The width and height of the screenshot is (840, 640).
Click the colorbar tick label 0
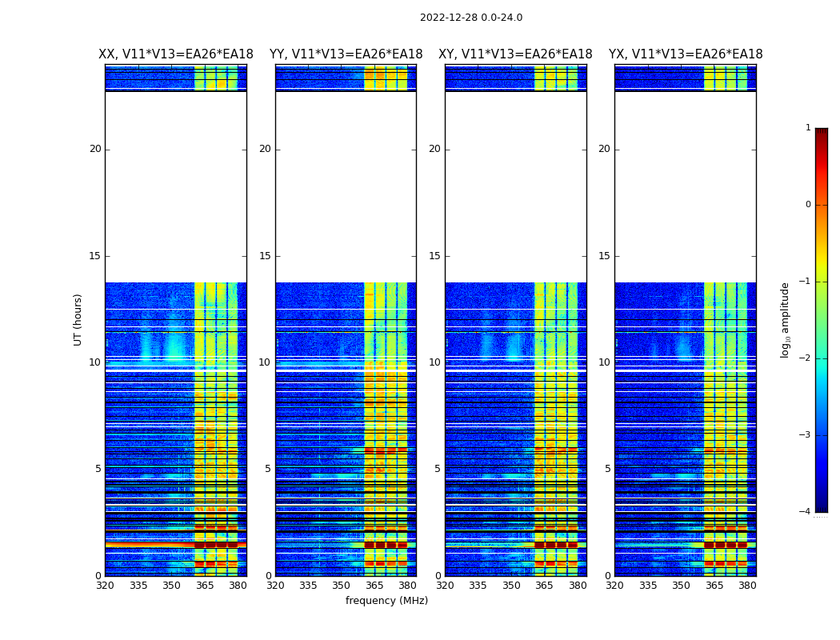click(x=807, y=205)
